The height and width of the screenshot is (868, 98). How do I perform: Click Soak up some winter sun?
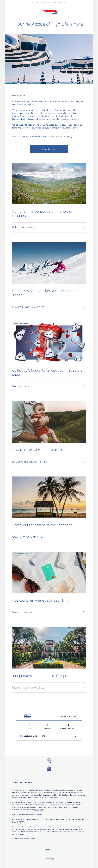point(28,537)
